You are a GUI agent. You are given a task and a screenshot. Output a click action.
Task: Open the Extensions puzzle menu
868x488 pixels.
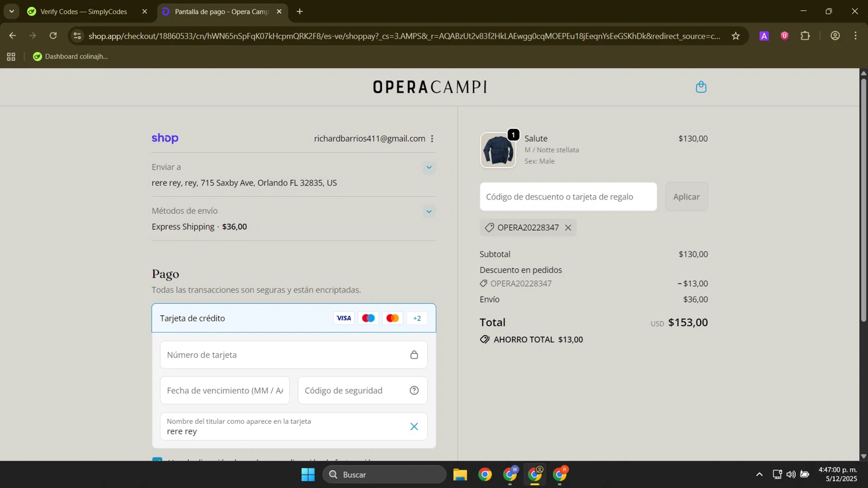pos(806,36)
